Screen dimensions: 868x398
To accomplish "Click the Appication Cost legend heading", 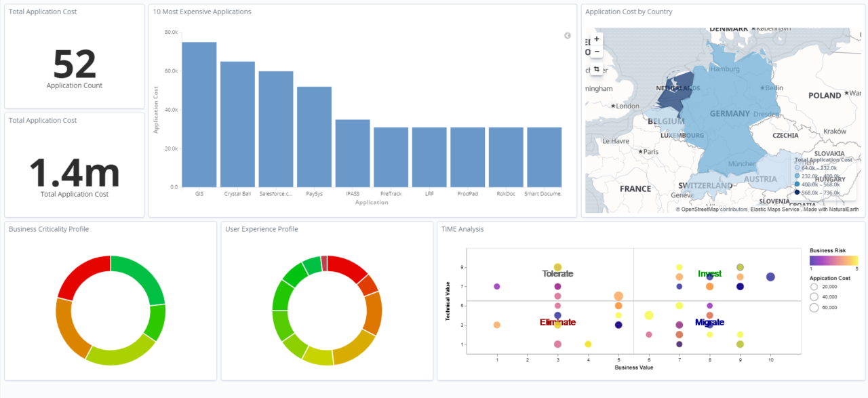I will tap(830, 278).
